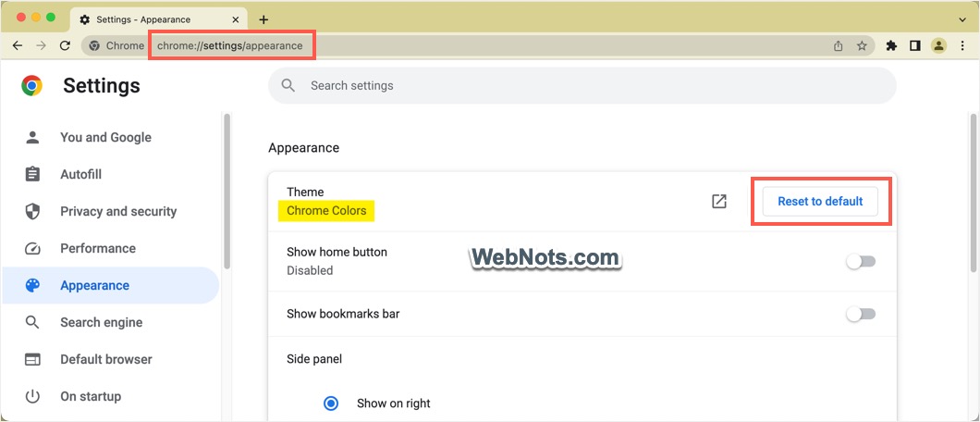Open the Extensions puzzle icon
Screen dimensions: 980x422
[x=891, y=45]
